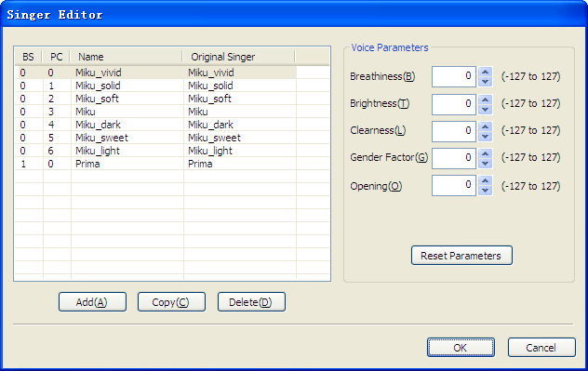The width and height of the screenshot is (588, 371).
Task: Focus the Clearness value field
Action: pyautogui.click(x=454, y=131)
